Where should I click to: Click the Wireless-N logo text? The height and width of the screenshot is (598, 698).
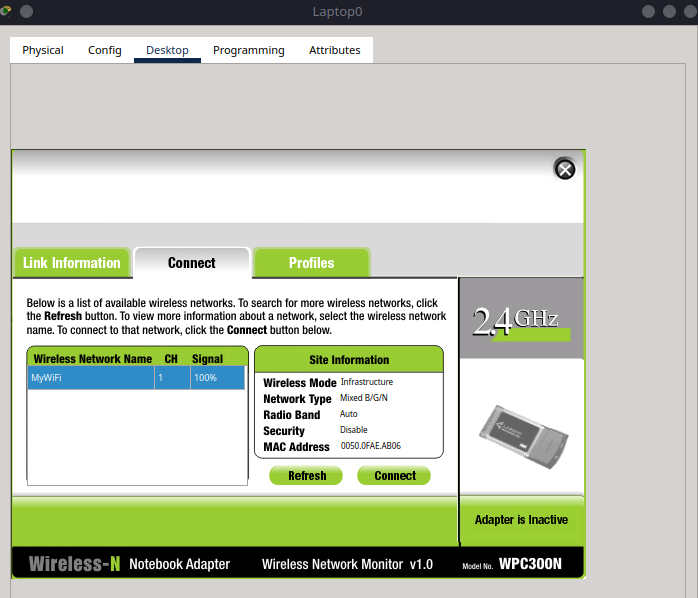pos(74,564)
